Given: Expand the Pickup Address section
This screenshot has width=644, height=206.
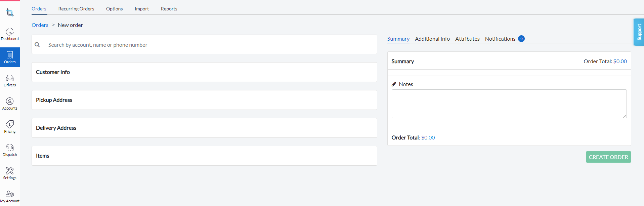Looking at the screenshot, I should 204,100.
